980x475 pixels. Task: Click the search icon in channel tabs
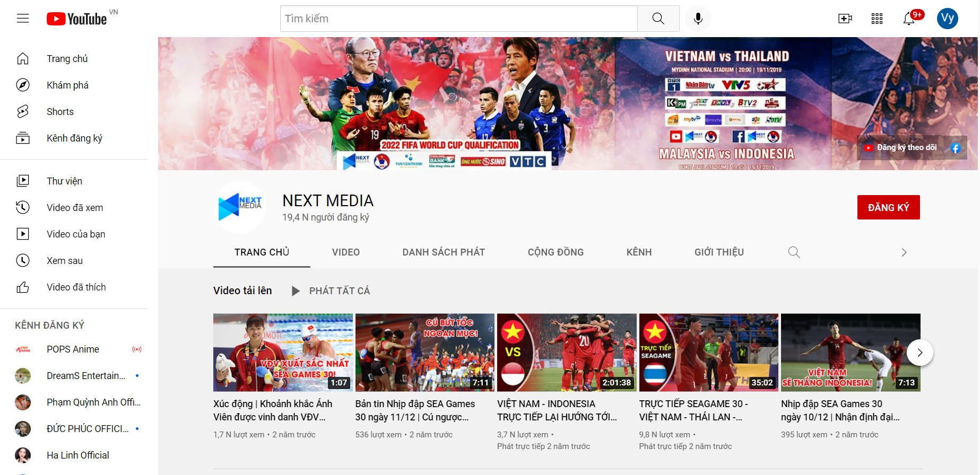coord(794,252)
